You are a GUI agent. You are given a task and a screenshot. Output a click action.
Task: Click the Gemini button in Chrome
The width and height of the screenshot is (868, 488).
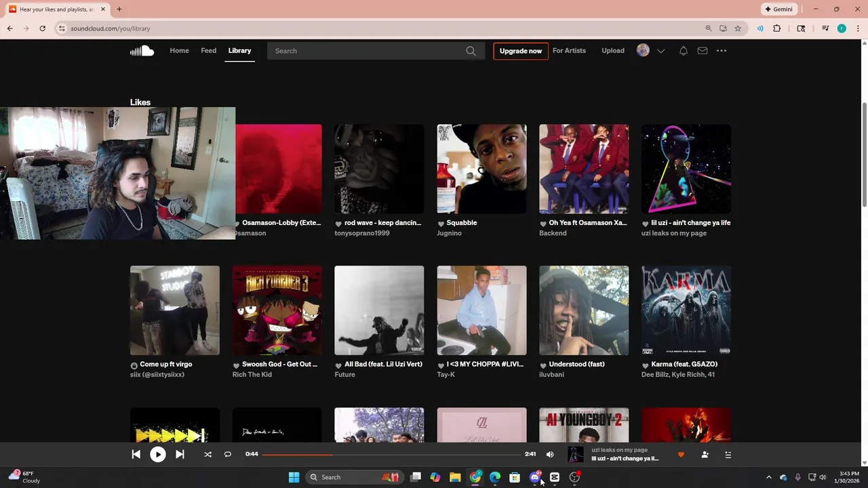tap(778, 9)
